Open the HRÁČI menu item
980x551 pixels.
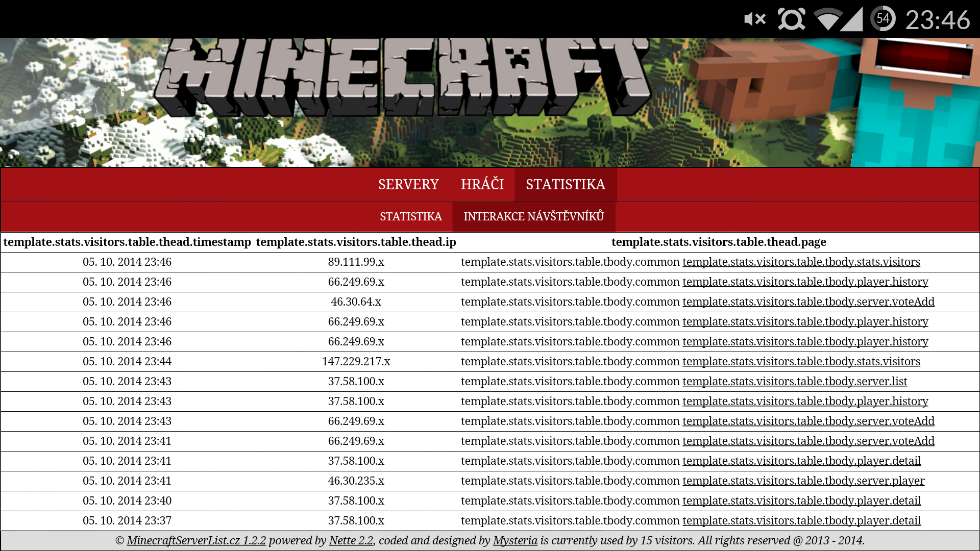[482, 184]
